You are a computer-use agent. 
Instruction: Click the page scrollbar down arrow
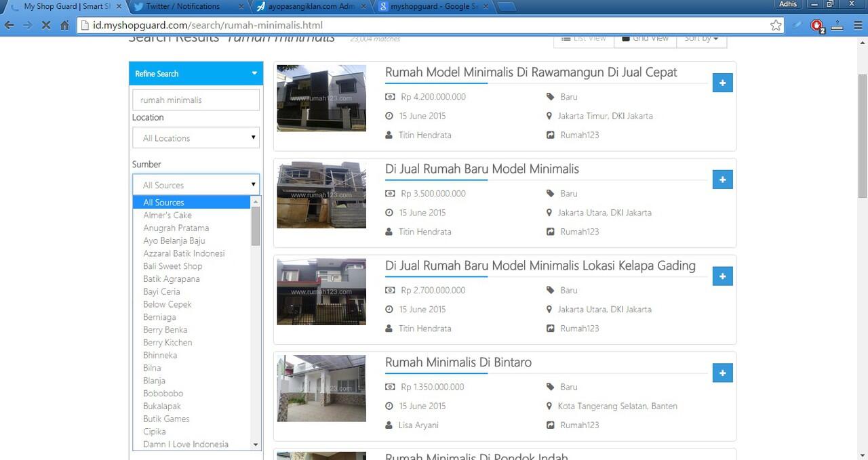(x=862, y=454)
